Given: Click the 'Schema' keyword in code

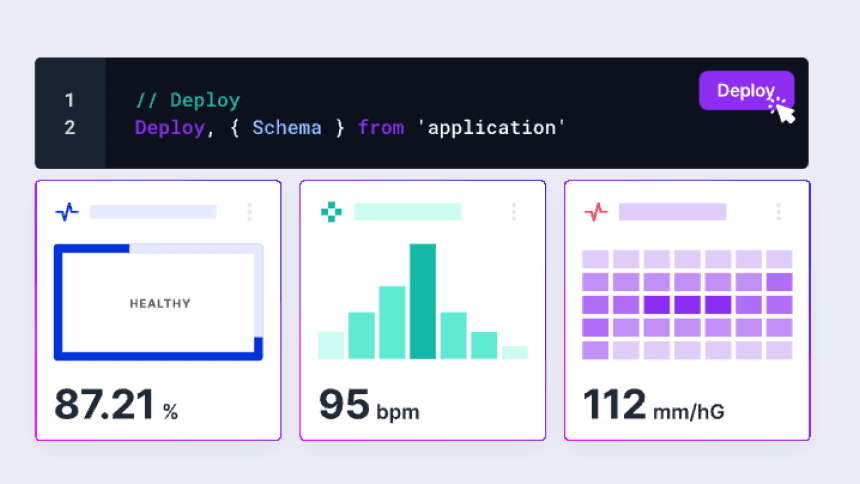Looking at the screenshot, I should click(287, 128).
